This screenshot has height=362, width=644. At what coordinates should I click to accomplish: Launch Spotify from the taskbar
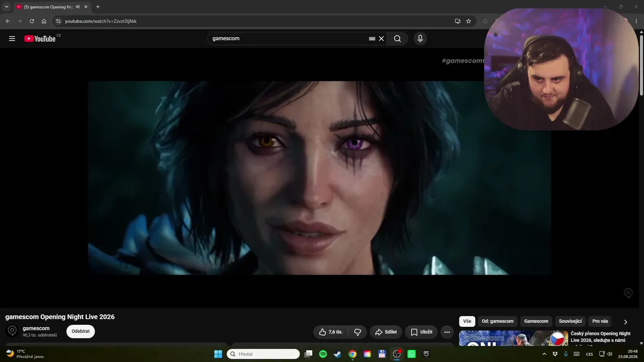click(x=323, y=354)
